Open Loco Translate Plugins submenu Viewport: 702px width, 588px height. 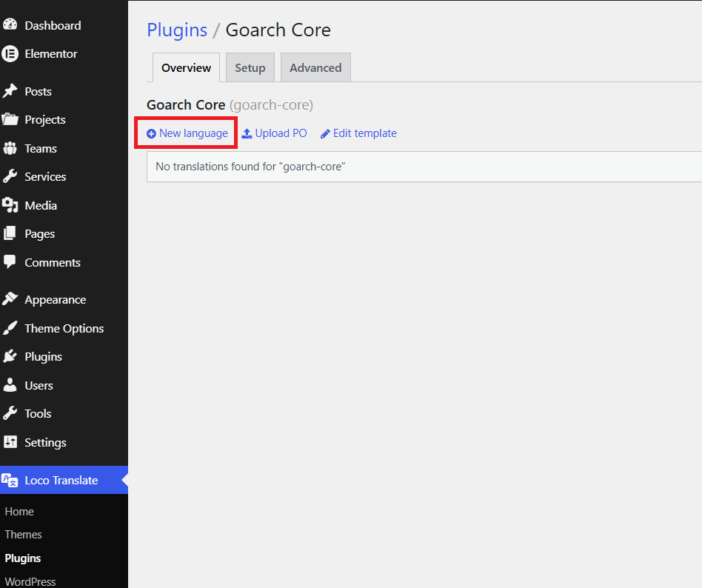coord(23,558)
